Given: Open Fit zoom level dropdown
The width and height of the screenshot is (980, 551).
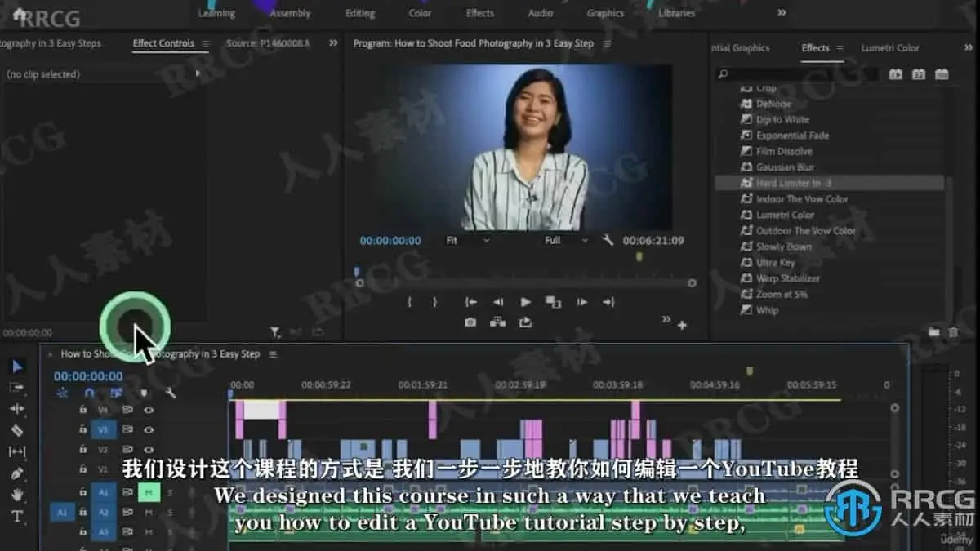Looking at the screenshot, I should [467, 241].
